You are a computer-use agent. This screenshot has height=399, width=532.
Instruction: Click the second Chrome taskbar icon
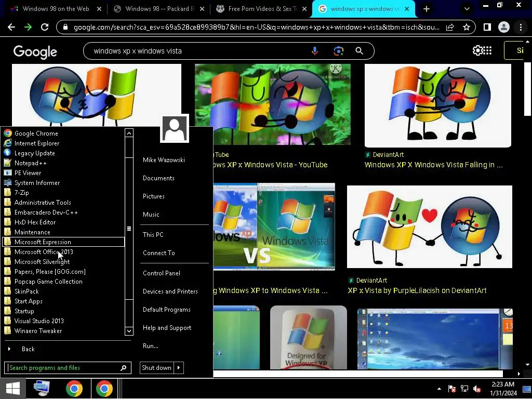104,389
